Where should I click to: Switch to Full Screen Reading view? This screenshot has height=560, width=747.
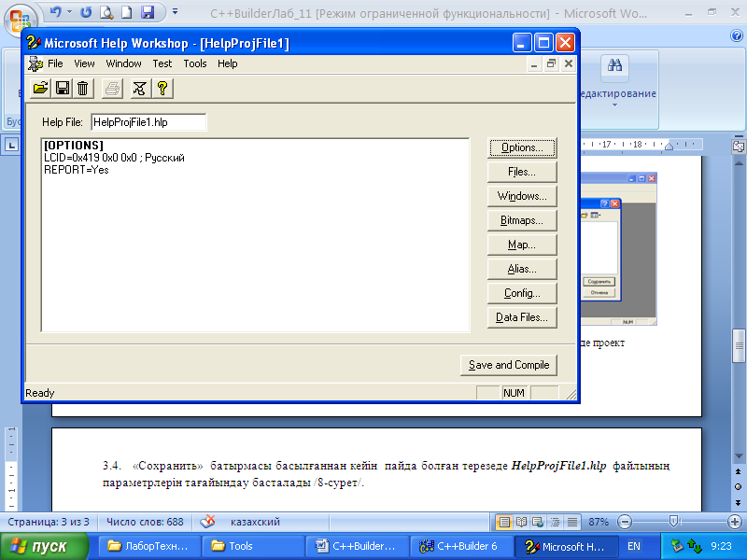[521, 523]
